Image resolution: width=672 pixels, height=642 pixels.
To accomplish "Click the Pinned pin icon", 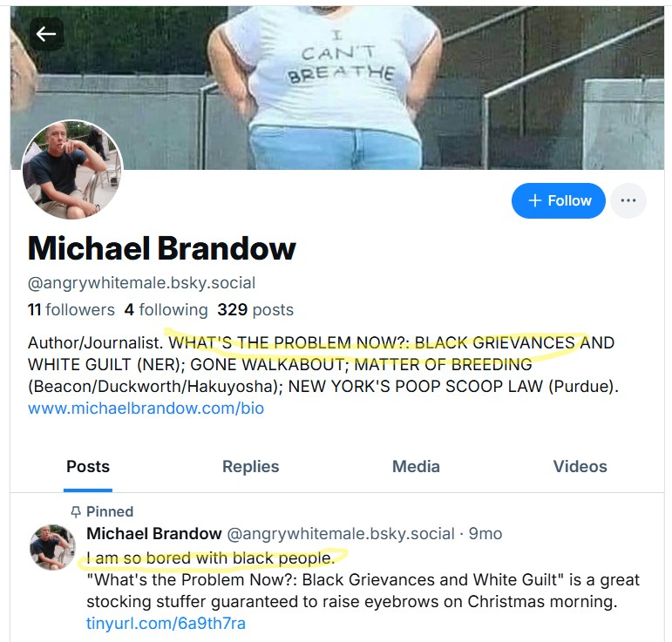I will coord(76,512).
